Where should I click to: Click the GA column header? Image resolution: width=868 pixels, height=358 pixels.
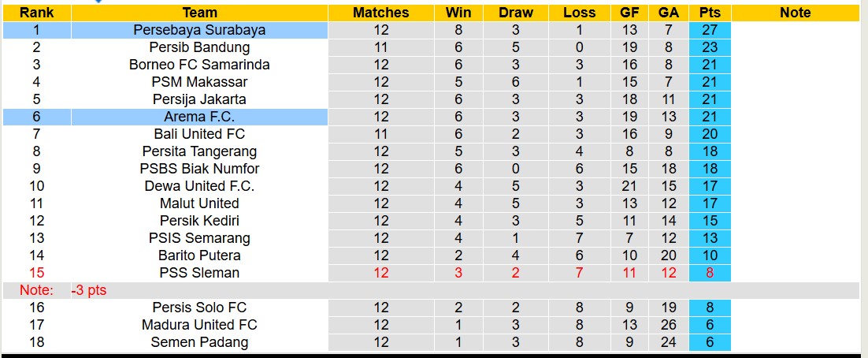click(669, 13)
